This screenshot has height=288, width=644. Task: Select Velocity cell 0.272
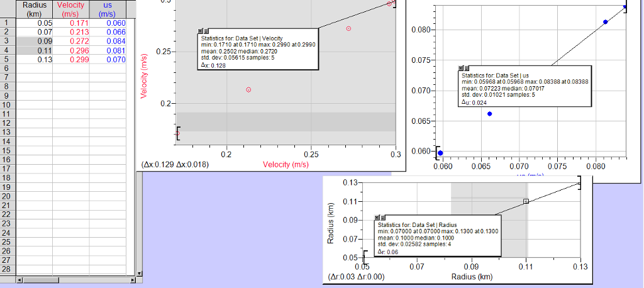click(70, 41)
